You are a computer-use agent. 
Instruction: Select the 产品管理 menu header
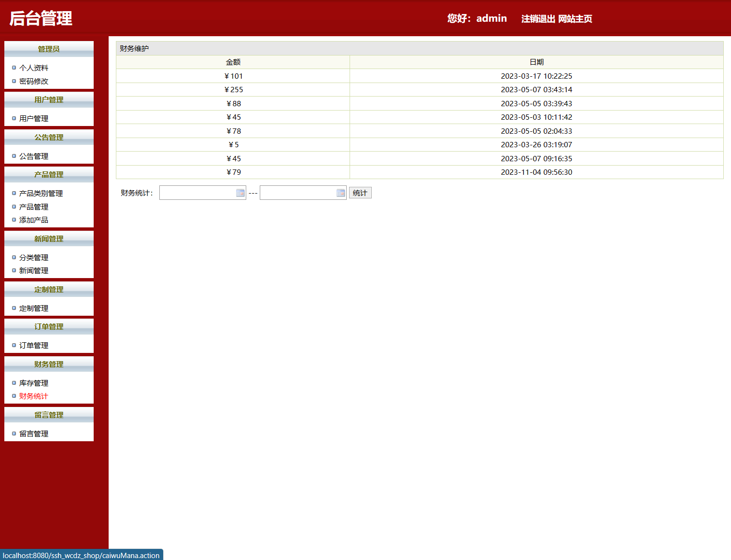(49, 174)
